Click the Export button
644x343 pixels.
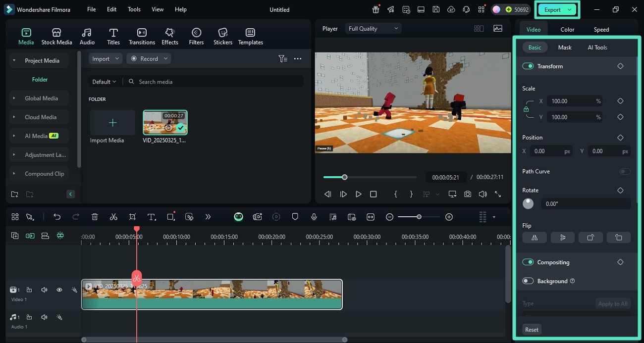(x=552, y=9)
